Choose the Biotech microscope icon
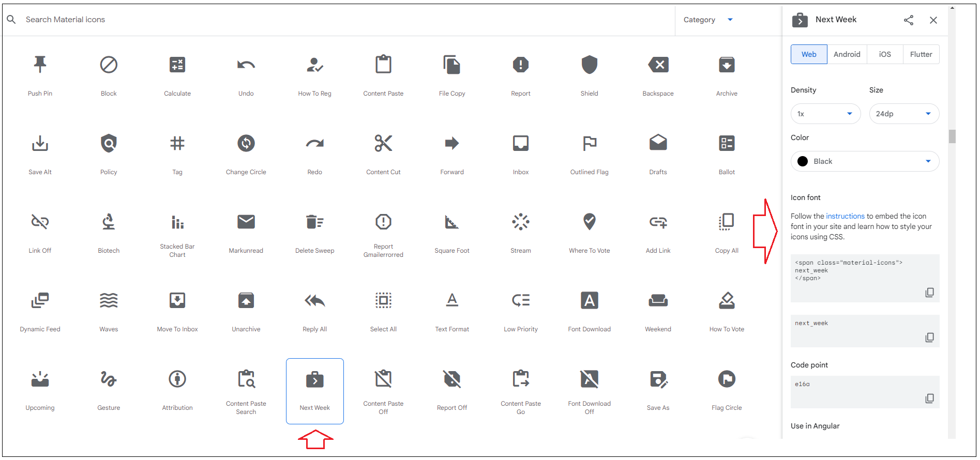Screen dimensions: 980x460 109,222
